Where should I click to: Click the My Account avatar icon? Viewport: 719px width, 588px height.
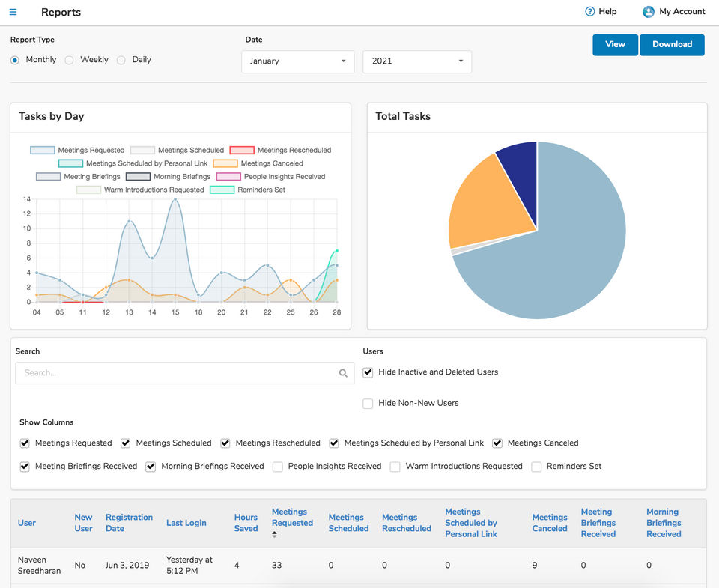point(649,12)
